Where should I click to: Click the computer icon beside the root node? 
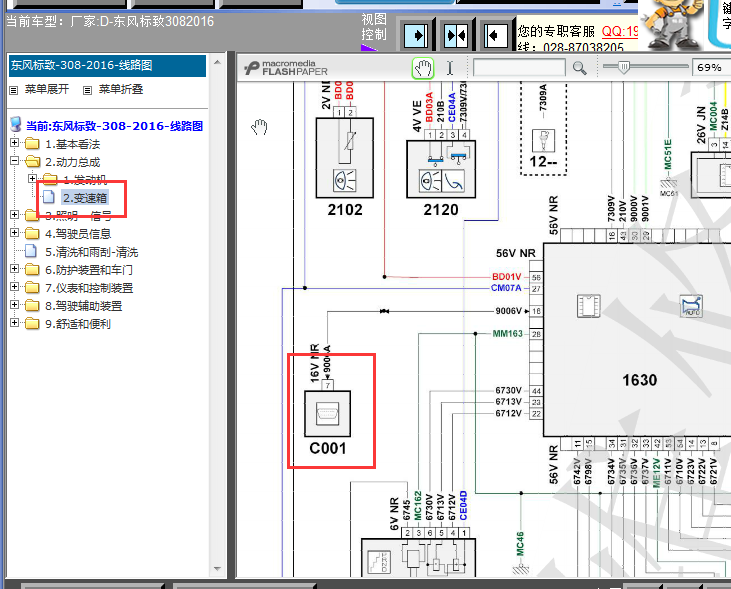pos(16,125)
